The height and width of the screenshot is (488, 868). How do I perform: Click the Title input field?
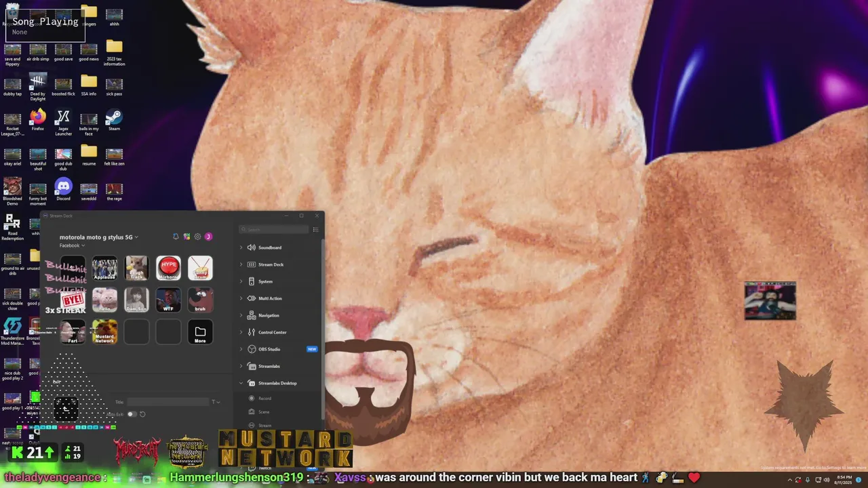168,402
